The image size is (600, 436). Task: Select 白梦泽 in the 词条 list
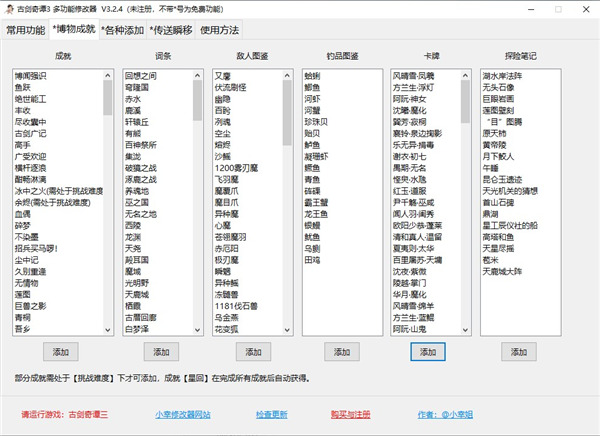point(137,329)
